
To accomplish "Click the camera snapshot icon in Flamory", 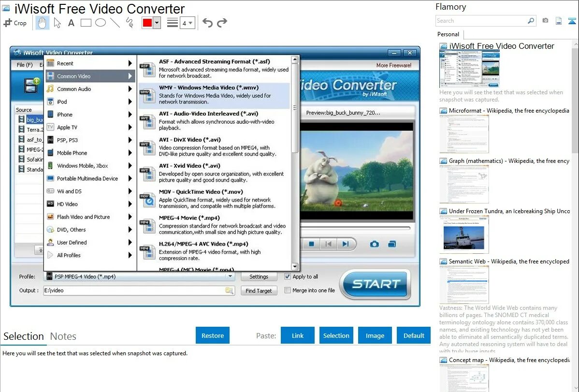I will pyautogui.click(x=545, y=21).
